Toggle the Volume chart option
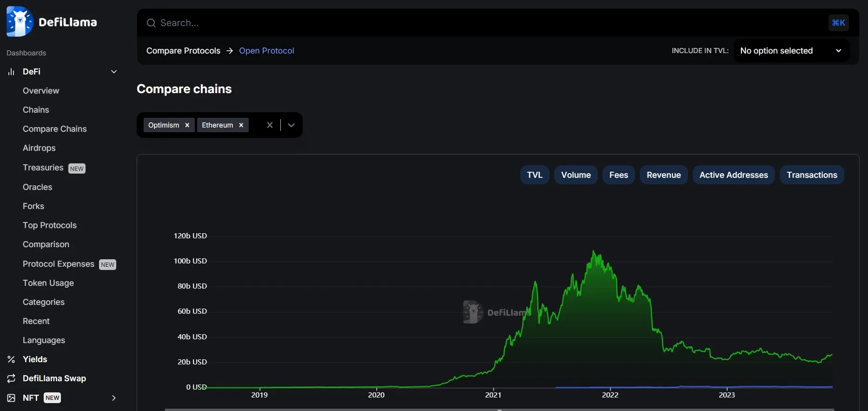The image size is (868, 411). click(x=576, y=175)
